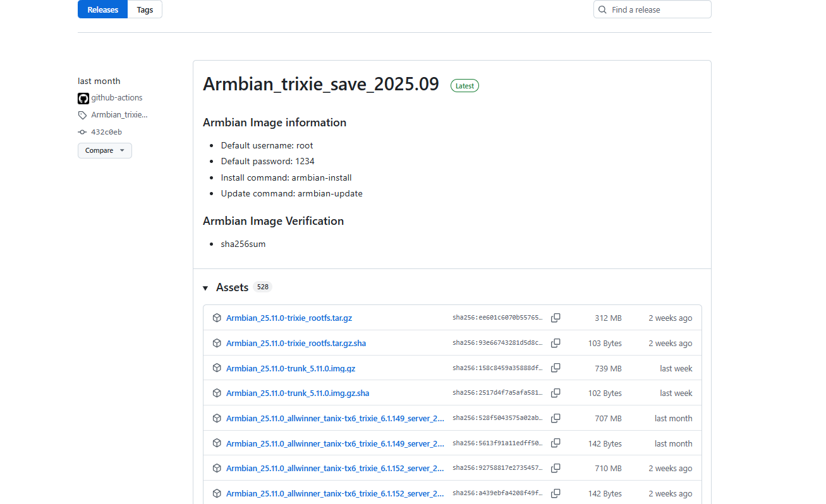Screen dimensions: 826x504
Task: Click 'Install command: armbian-install' text
Action: coord(286,177)
